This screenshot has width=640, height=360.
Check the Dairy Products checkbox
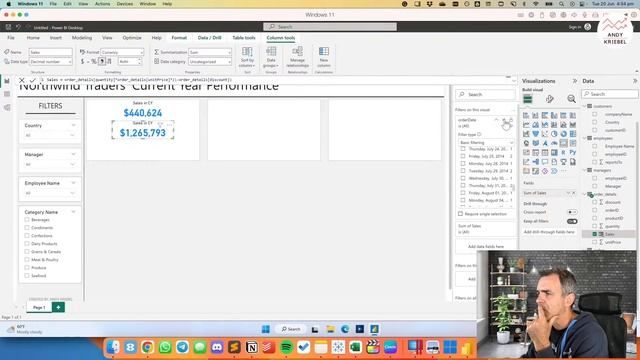[27, 244]
